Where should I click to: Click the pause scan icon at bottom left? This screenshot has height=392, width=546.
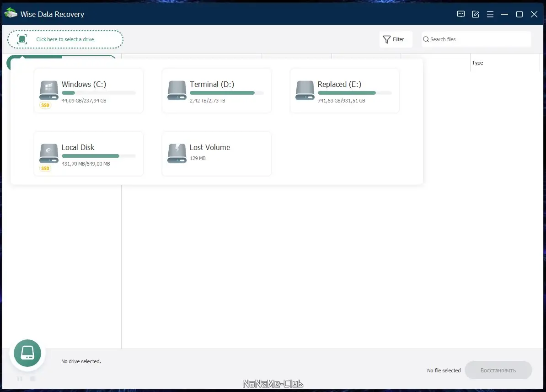point(20,378)
